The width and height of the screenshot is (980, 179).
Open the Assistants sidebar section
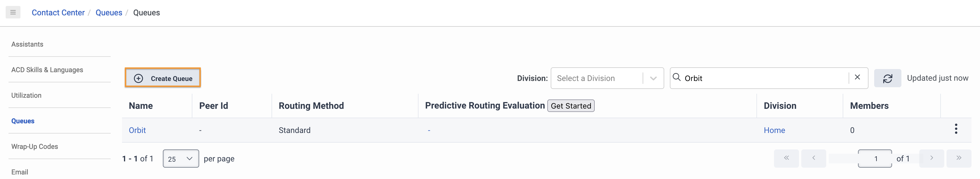pyautogui.click(x=28, y=44)
